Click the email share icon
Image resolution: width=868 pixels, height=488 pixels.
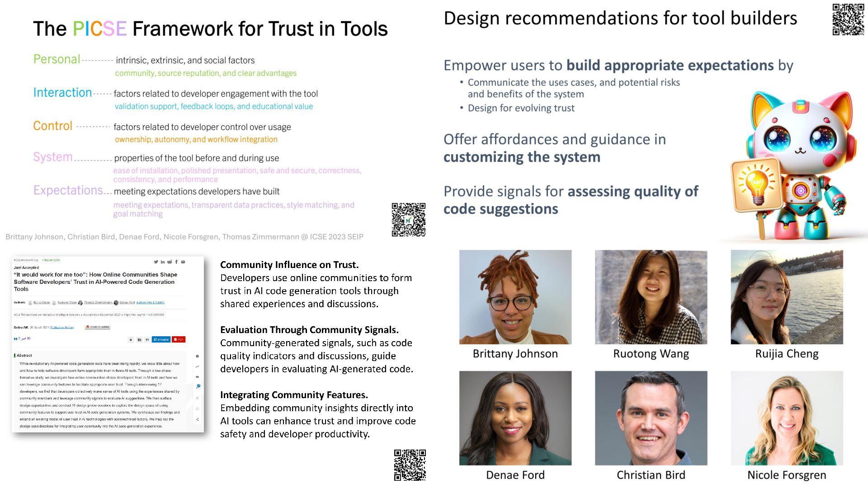click(x=183, y=262)
